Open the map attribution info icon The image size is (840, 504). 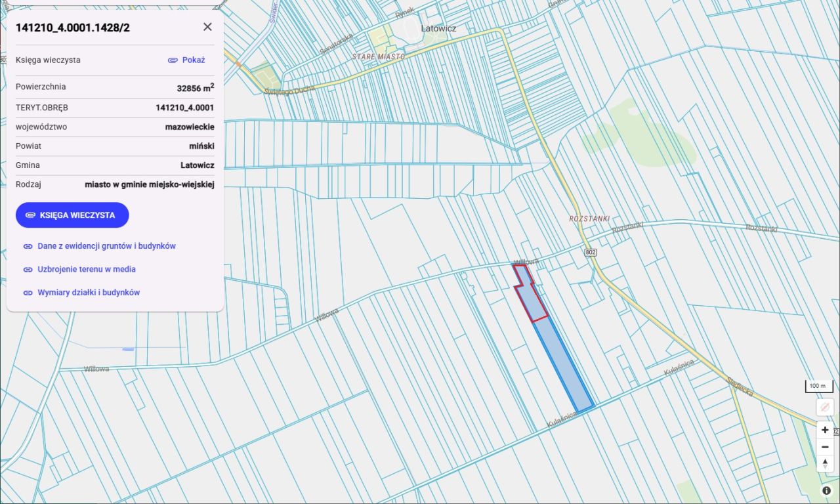point(826,490)
